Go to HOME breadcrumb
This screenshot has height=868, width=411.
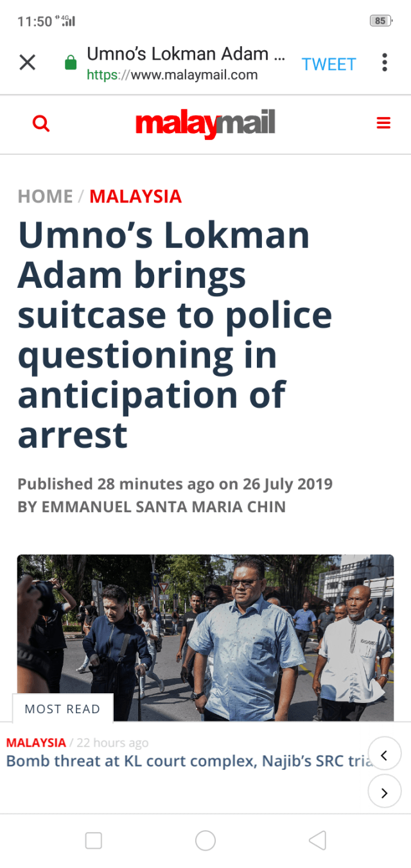coord(45,197)
